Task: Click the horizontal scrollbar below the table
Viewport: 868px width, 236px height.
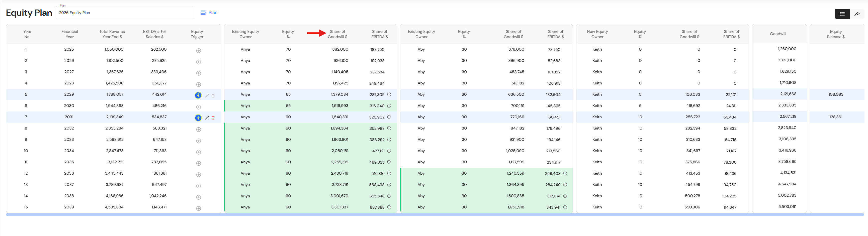Action: [435, 214]
